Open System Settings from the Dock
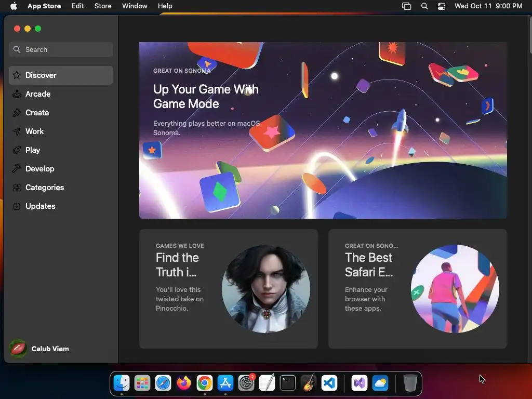 tap(246, 383)
